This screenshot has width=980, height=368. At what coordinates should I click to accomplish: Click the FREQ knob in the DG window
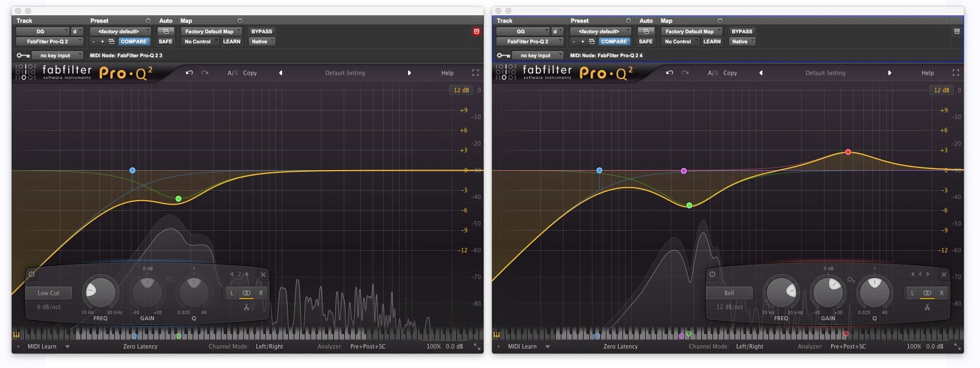point(100,292)
